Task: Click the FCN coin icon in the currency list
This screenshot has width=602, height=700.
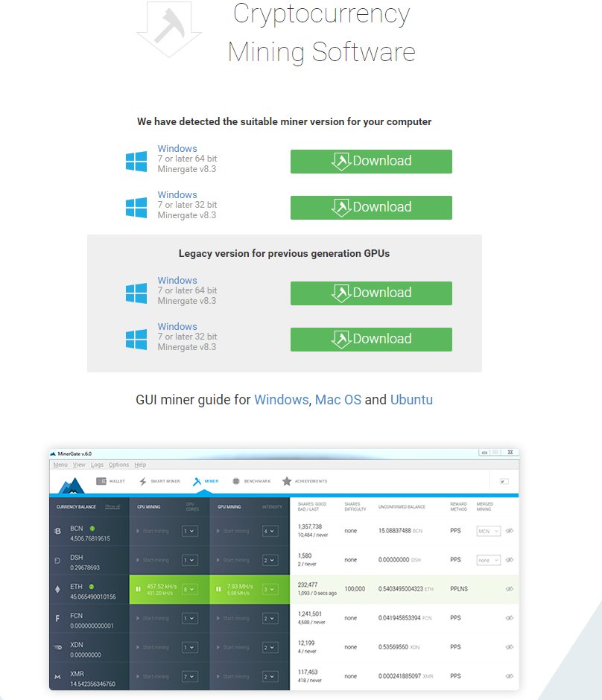Action: (x=57, y=618)
